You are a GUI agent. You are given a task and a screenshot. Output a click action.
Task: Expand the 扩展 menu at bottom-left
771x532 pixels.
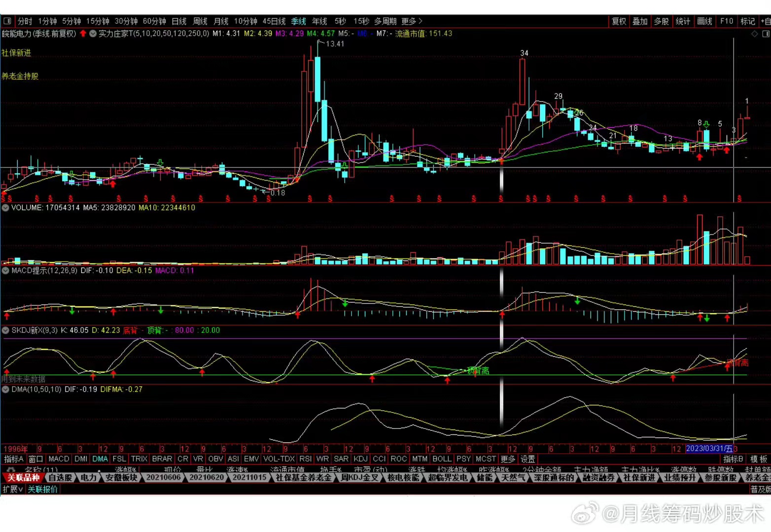[12, 489]
